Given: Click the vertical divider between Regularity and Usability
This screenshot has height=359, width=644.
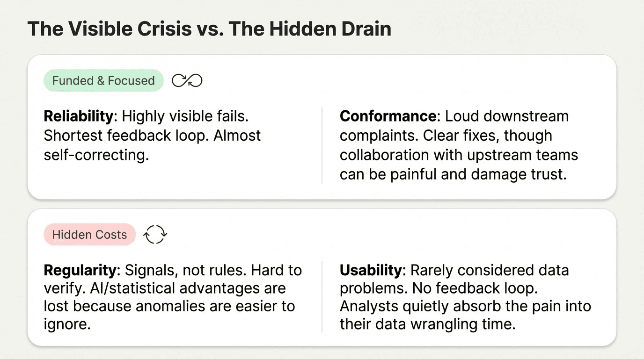Looking at the screenshot, I should [322, 297].
